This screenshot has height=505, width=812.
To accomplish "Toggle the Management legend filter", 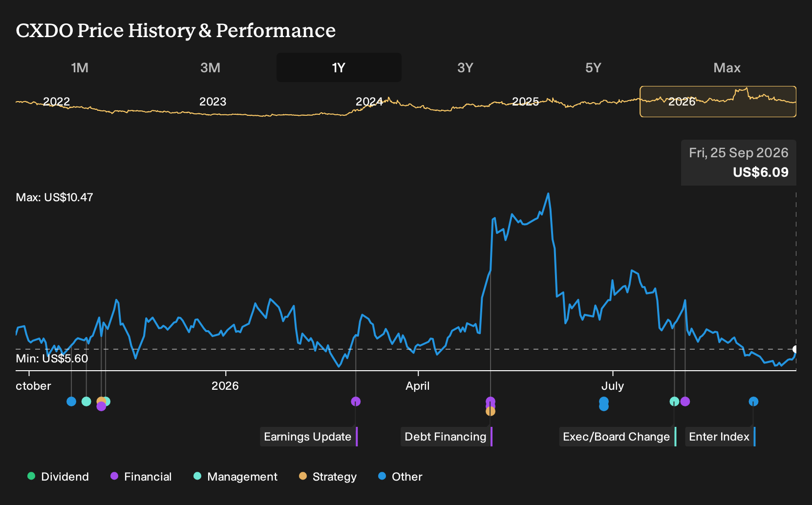I will [235, 477].
